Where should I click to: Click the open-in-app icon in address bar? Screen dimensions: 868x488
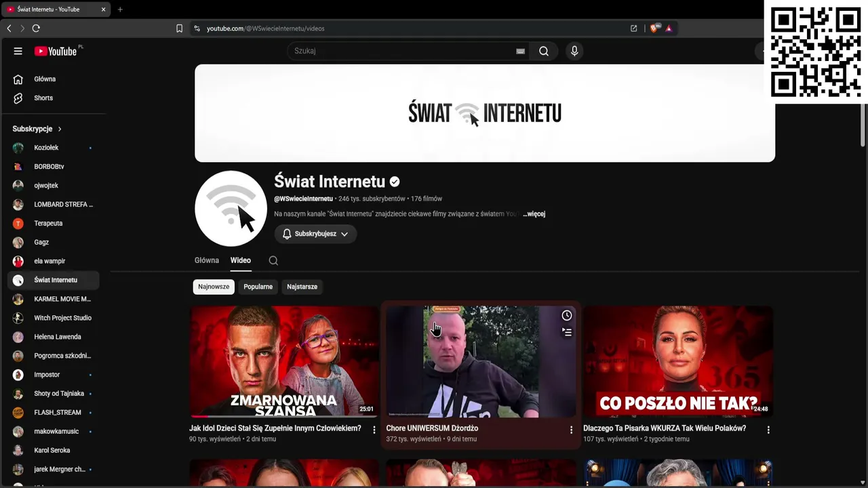(633, 28)
